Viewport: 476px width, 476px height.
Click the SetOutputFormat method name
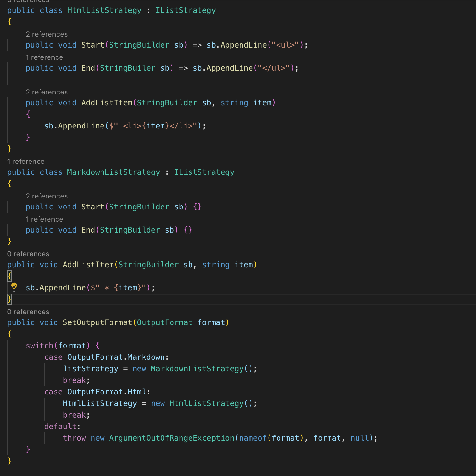tap(98, 322)
